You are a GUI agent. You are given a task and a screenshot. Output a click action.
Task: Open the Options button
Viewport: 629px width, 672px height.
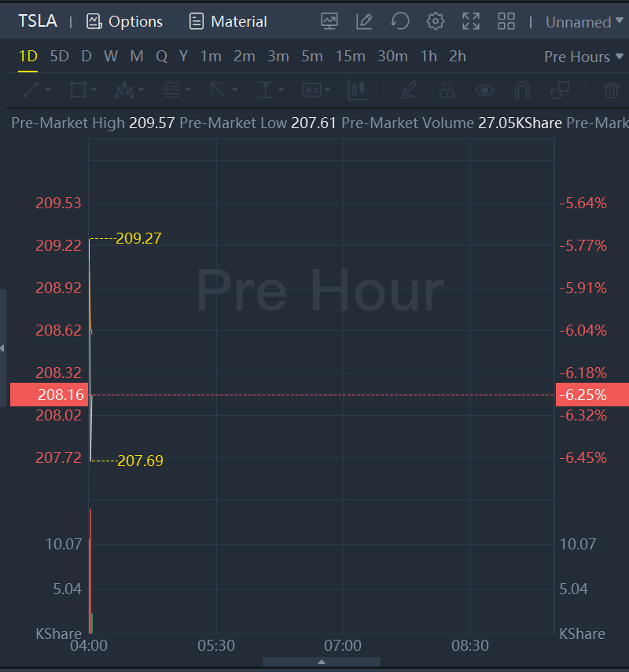[125, 21]
